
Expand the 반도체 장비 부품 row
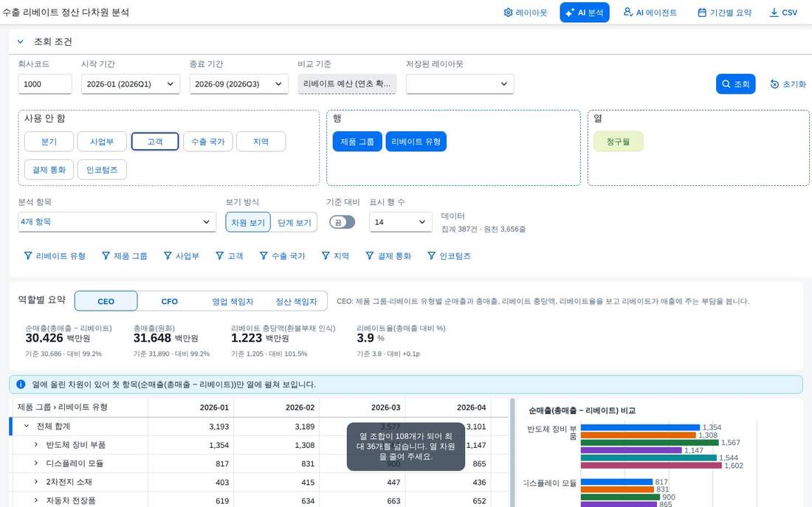35,445
